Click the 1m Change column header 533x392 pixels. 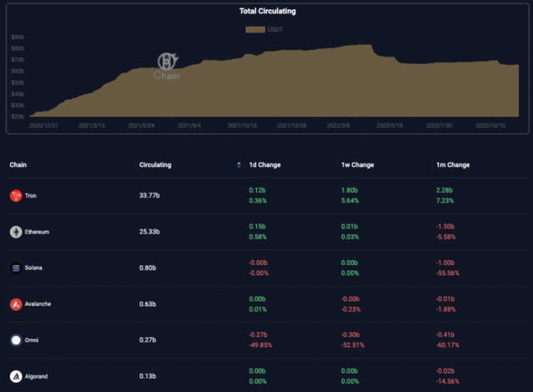(x=453, y=165)
